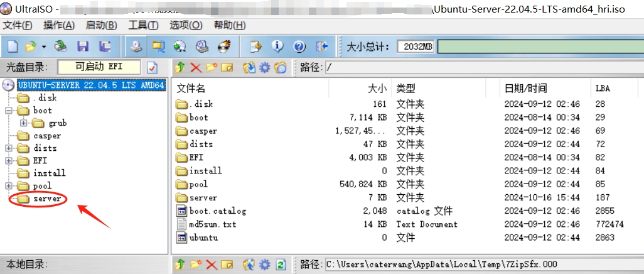Refresh the local directory listing
644x274 pixels.
[281, 265]
